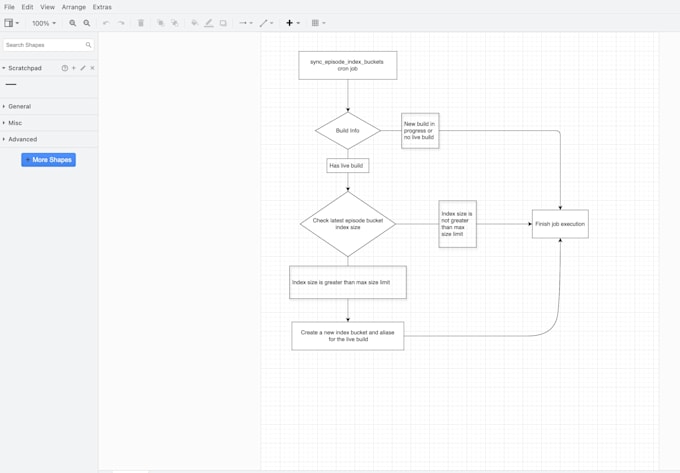
Task: Click the to front icon
Action: coord(160,23)
